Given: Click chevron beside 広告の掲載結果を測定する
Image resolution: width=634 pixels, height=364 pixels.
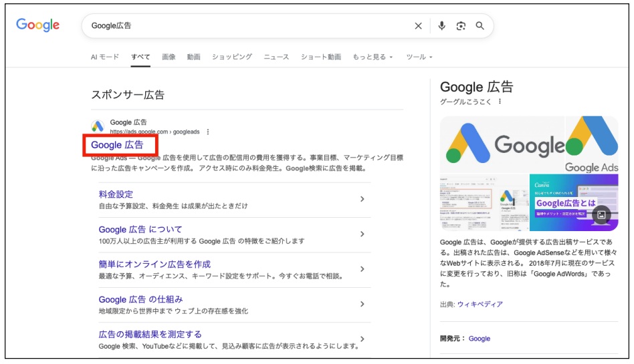Looking at the screenshot, I should coord(362,339).
